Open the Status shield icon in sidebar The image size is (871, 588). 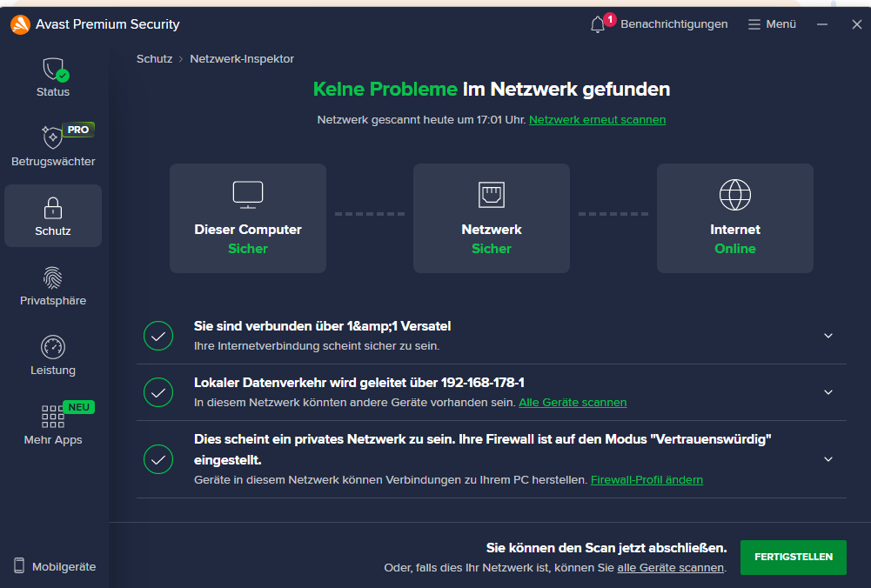[x=53, y=70]
